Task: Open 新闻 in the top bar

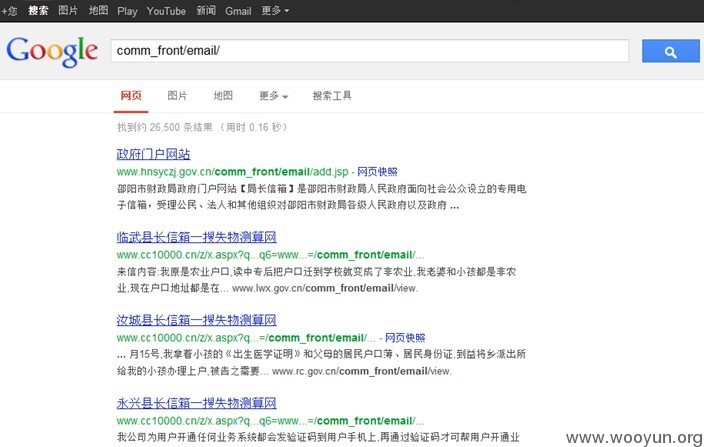Action: [206, 10]
